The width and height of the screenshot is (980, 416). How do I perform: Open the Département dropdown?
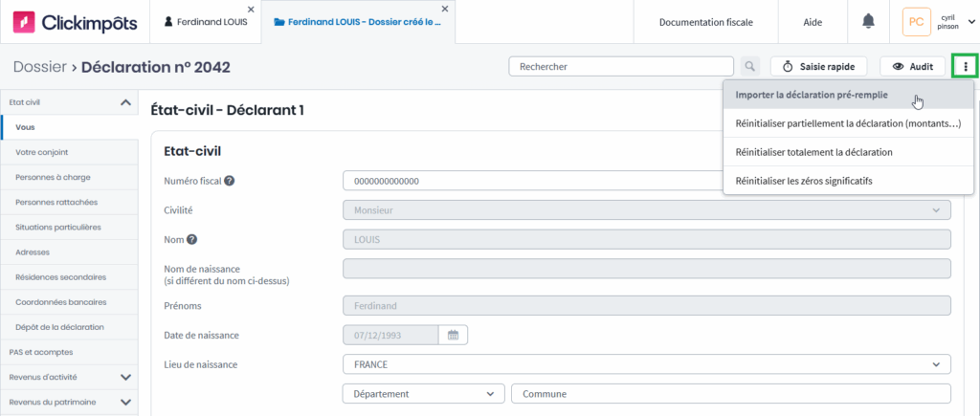[x=423, y=394]
